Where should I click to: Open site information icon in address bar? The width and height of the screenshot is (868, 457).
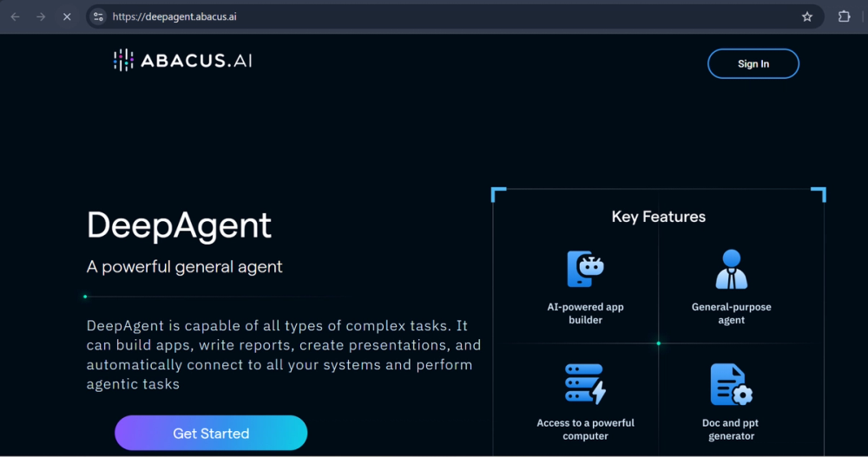pos(99,16)
